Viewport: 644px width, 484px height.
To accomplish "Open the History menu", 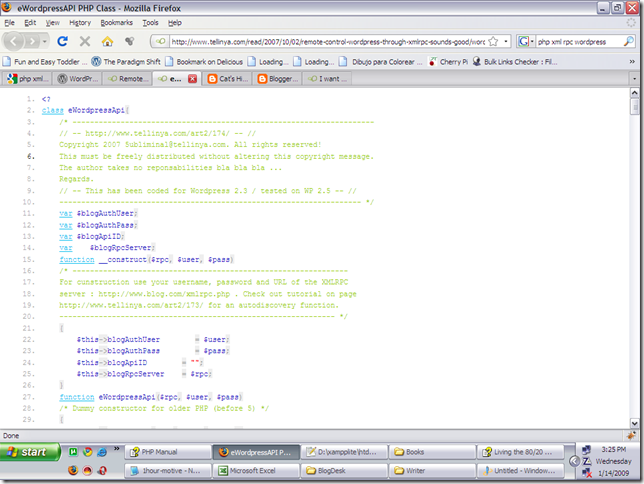I will tap(80, 21).
